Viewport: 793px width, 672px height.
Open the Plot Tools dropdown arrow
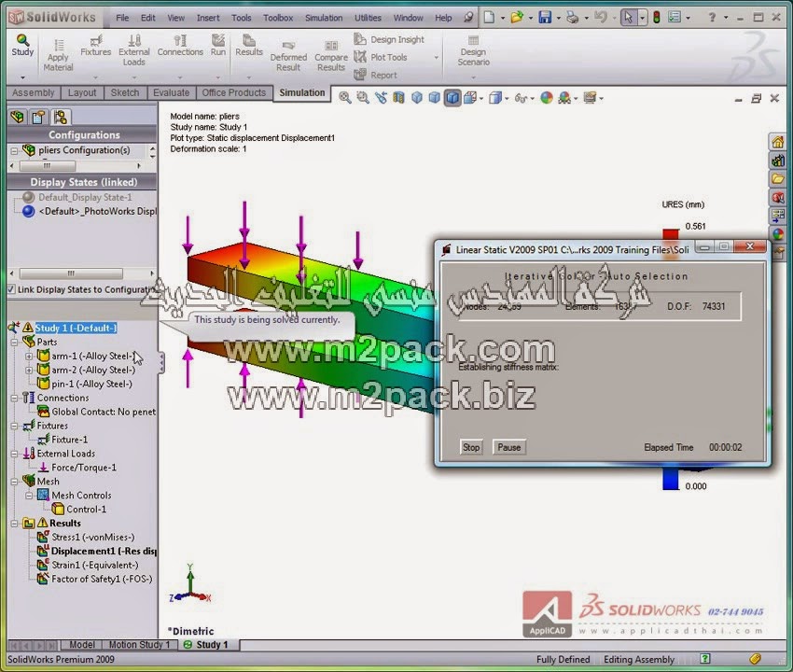[436, 58]
